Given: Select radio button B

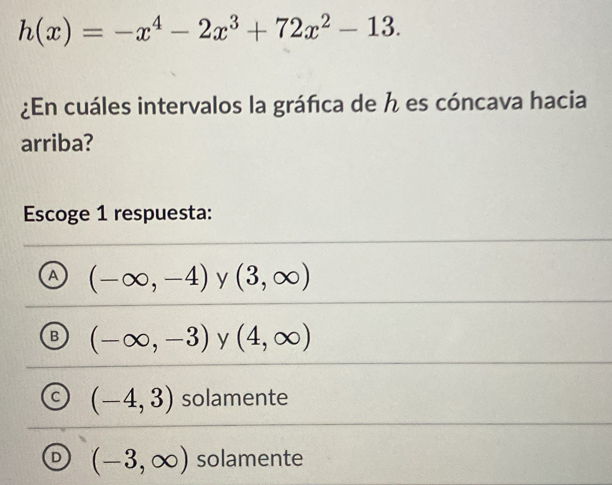Looking at the screenshot, I should [54, 337].
